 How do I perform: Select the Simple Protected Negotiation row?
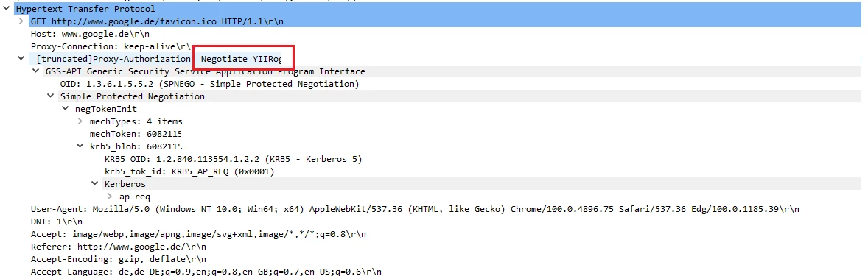(133, 96)
